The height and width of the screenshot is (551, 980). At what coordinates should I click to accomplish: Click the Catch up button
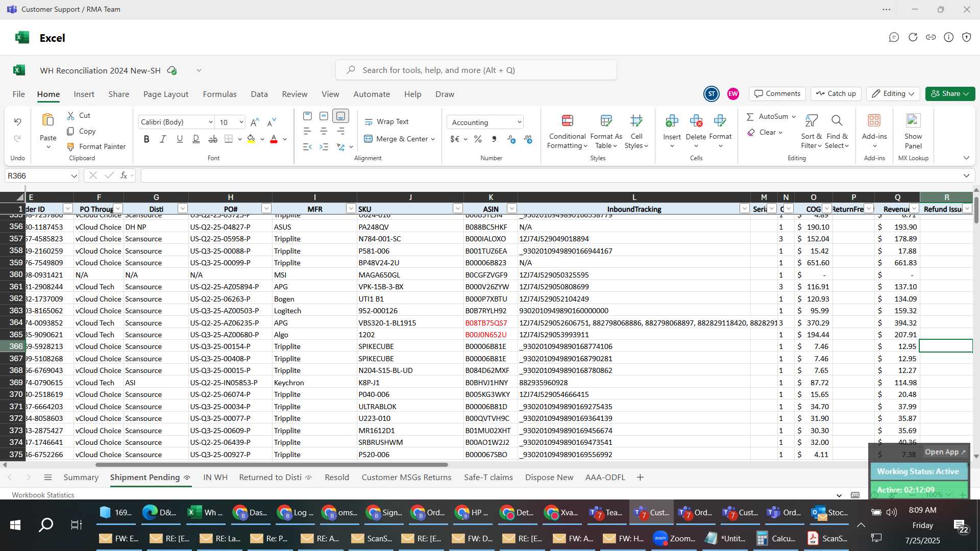[836, 93]
